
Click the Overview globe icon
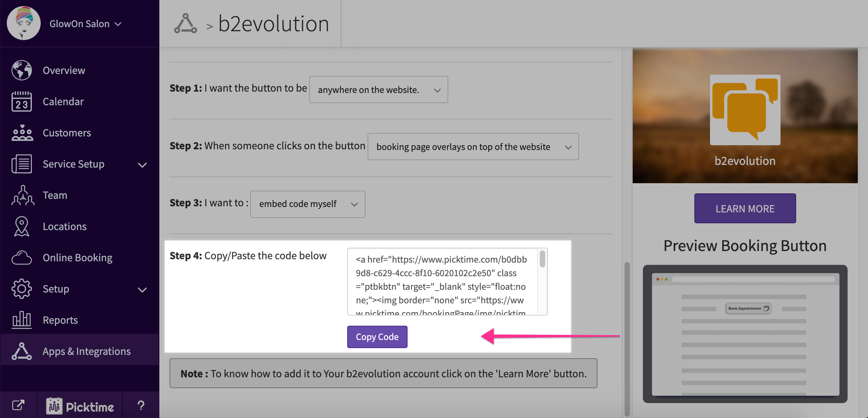[22, 70]
